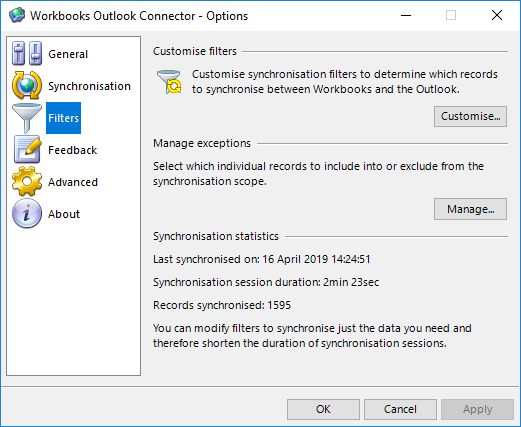Click the Cancel button
Screen dimensions: 521x427
(400, 409)
